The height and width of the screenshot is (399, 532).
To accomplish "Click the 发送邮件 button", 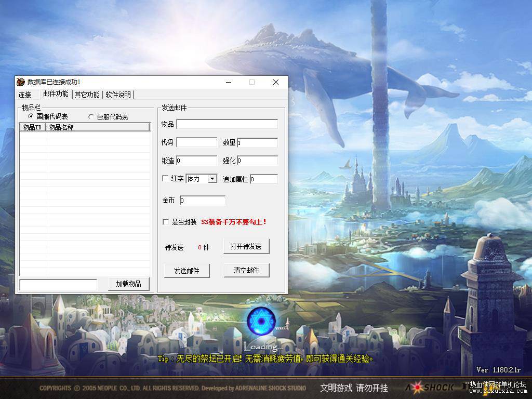I will [187, 271].
